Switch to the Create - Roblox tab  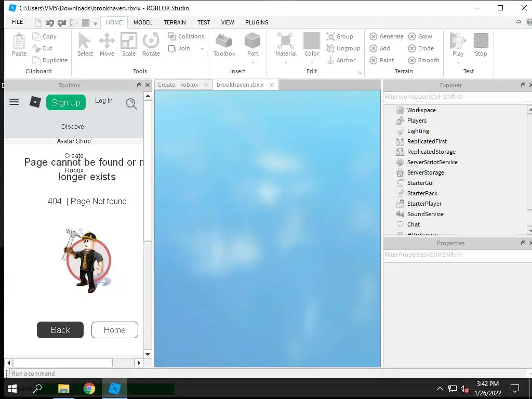click(178, 85)
